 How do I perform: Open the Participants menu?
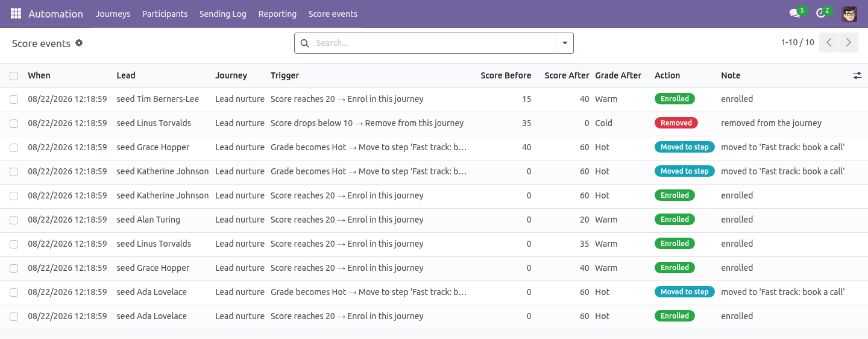pyautogui.click(x=165, y=13)
